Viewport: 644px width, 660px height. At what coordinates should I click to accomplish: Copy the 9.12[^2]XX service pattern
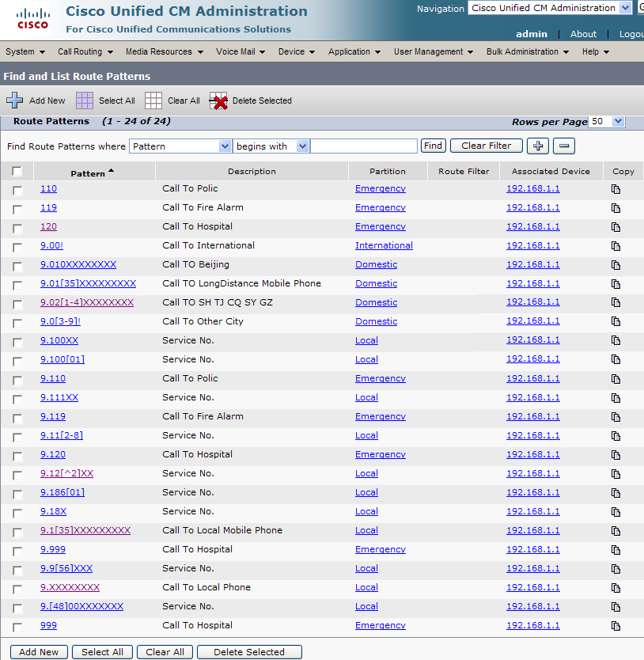[x=616, y=474]
